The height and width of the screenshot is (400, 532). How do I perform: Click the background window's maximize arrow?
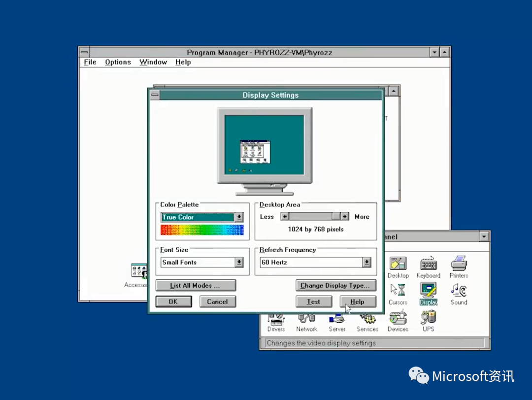click(394, 91)
